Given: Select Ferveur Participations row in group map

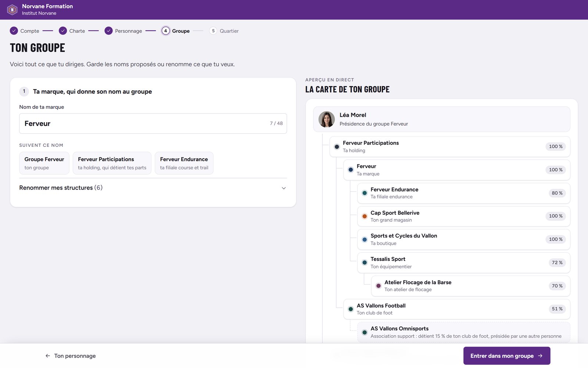Looking at the screenshot, I should pyautogui.click(x=450, y=146).
